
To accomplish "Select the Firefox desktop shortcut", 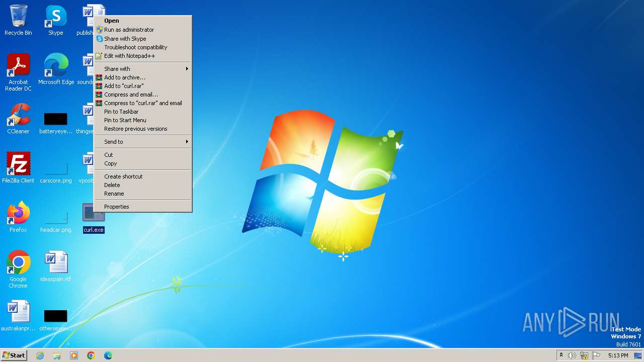I will 18,217.
